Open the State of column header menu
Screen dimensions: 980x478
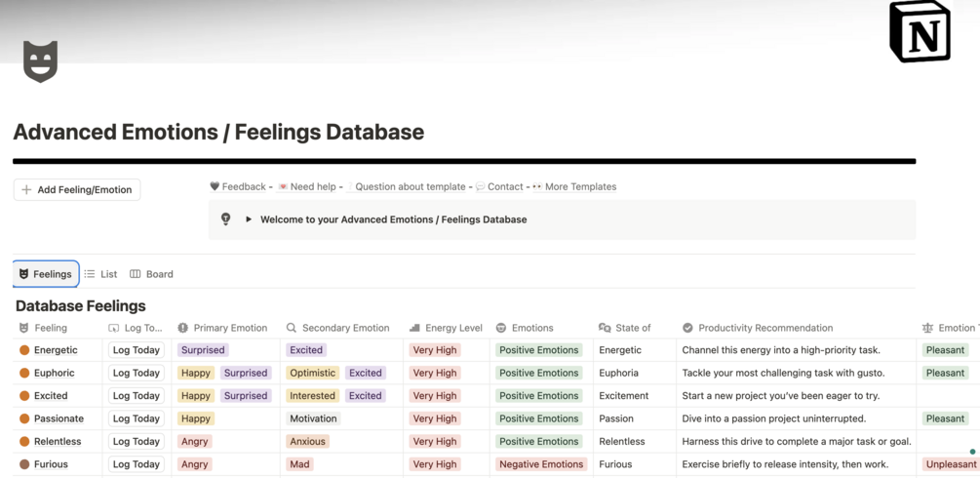point(633,329)
